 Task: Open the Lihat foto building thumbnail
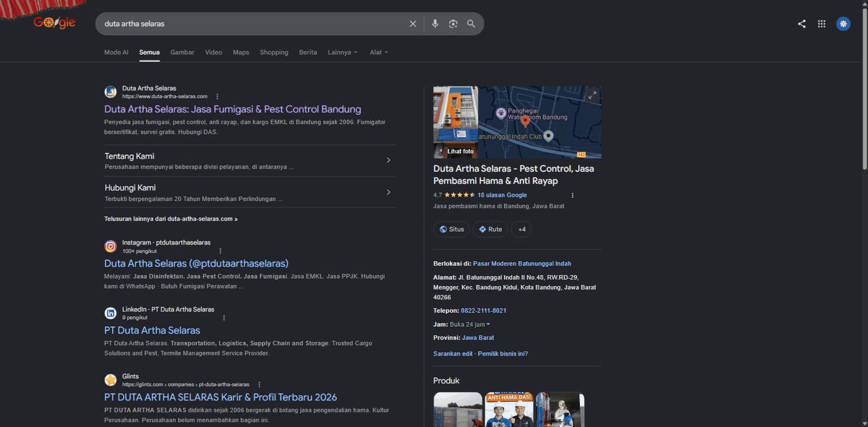[x=456, y=122]
